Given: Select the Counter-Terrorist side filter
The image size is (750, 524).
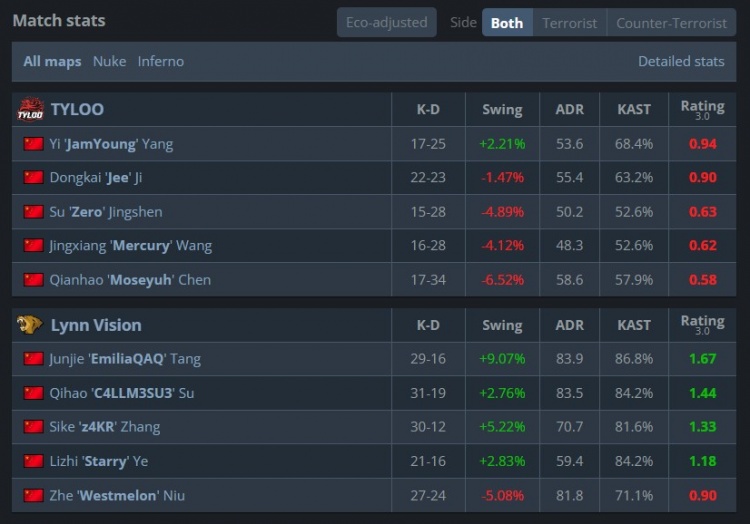Looking at the screenshot, I should (671, 23).
